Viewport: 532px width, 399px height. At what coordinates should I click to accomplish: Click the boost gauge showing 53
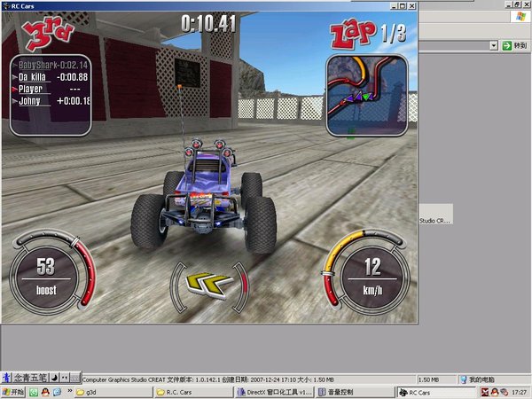point(47,275)
